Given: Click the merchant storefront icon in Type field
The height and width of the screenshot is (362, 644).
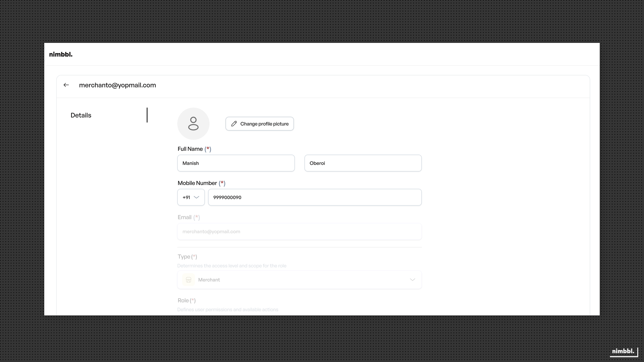Looking at the screenshot, I should click(189, 280).
